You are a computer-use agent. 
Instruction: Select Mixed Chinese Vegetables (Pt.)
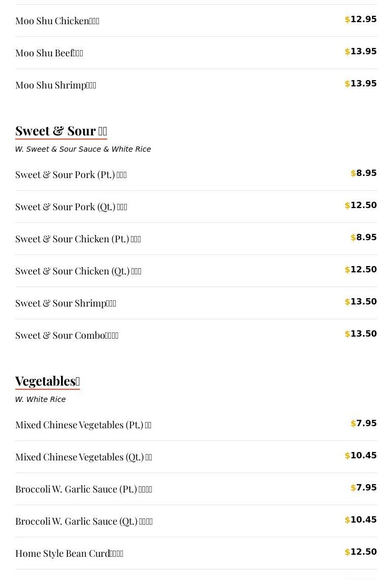[x=83, y=425]
